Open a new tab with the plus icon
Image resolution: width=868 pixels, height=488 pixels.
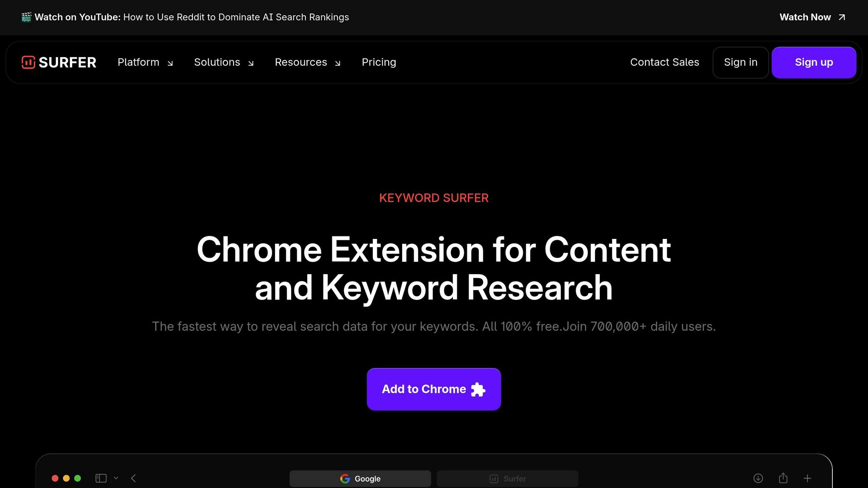pyautogui.click(x=807, y=478)
